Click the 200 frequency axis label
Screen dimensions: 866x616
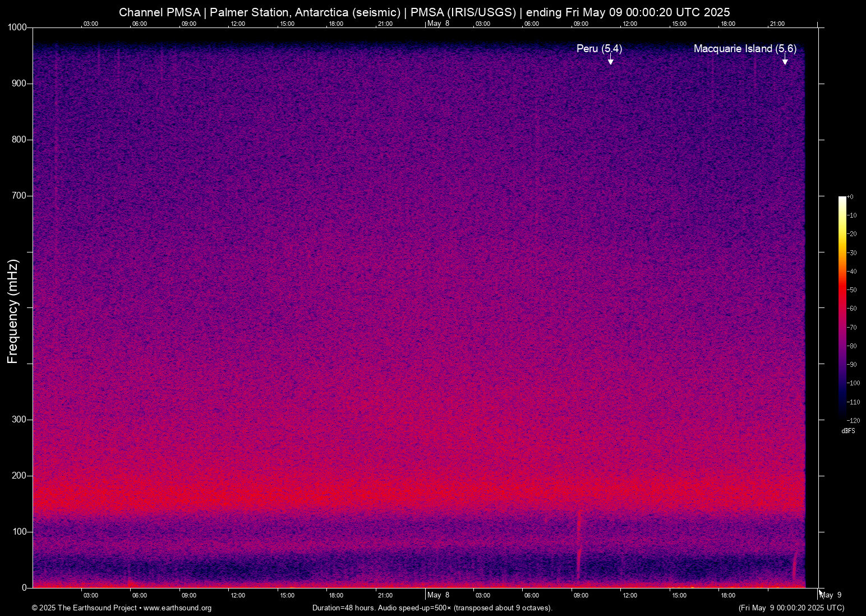20,476
